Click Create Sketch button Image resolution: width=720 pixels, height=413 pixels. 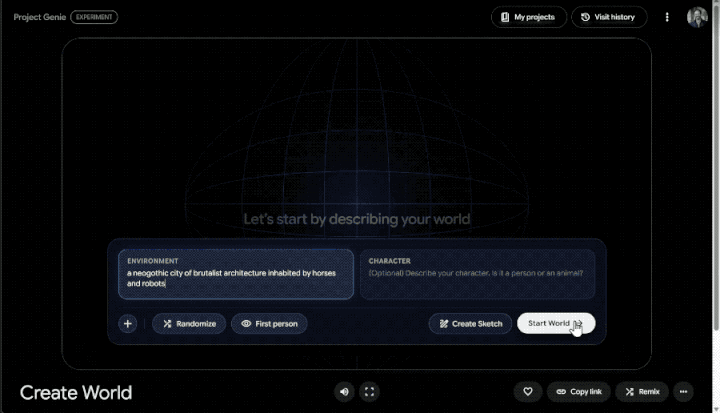coord(470,324)
